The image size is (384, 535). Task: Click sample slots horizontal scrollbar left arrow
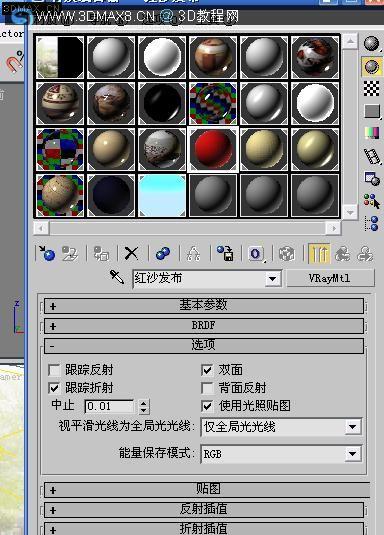click(41, 228)
